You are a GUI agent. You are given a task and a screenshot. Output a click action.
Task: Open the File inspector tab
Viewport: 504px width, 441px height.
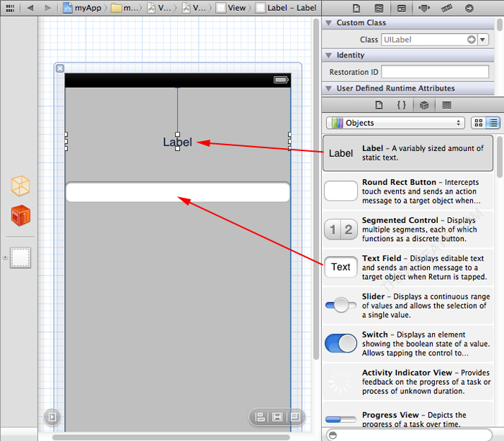point(356,8)
